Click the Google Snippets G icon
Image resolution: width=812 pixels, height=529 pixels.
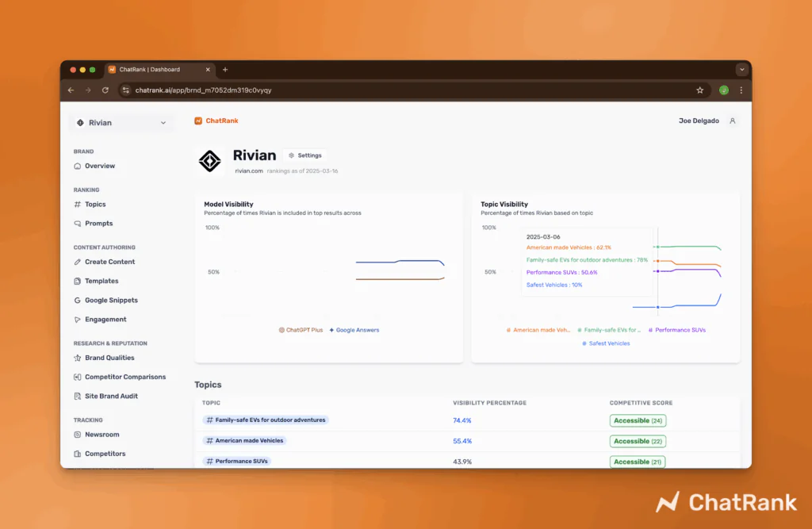tap(78, 301)
